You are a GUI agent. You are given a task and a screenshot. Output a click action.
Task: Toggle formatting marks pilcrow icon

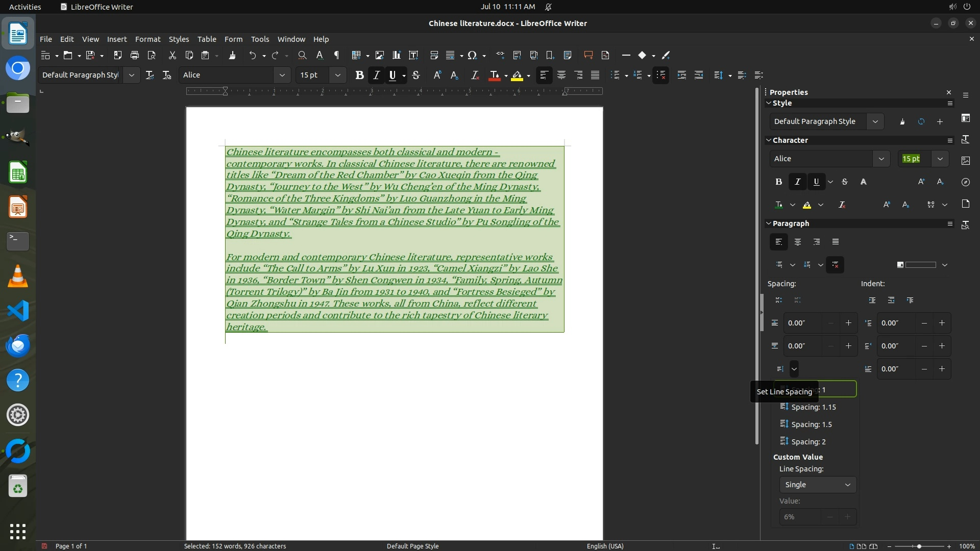tap(336, 55)
